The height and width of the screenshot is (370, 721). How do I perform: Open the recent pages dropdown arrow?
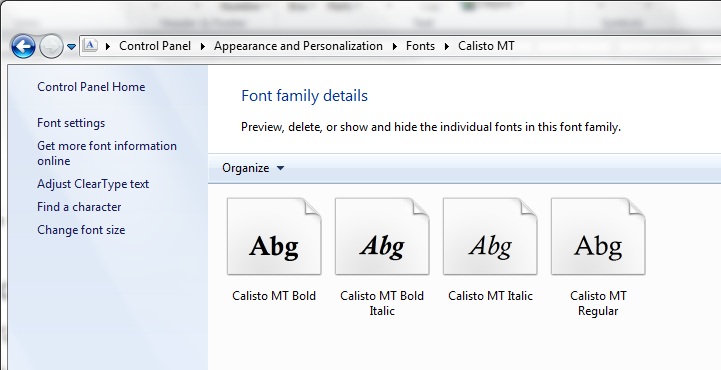[x=71, y=46]
